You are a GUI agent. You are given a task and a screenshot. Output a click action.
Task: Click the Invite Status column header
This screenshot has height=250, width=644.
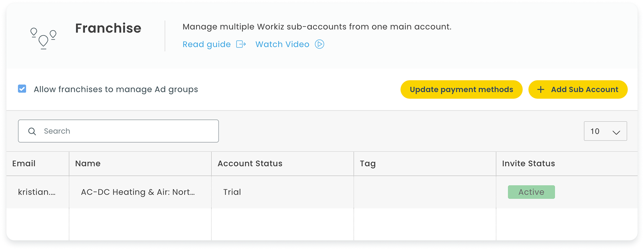(528, 163)
